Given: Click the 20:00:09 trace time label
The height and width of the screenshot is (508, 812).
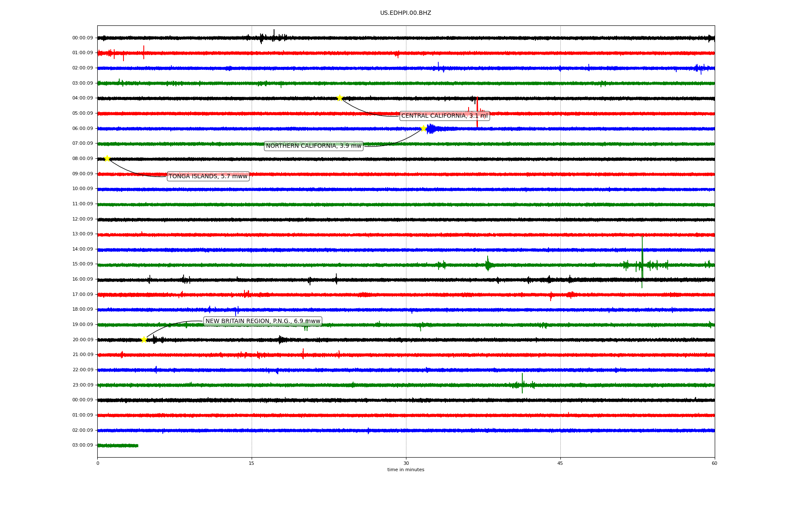Looking at the screenshot, I should tap(82, 340).
